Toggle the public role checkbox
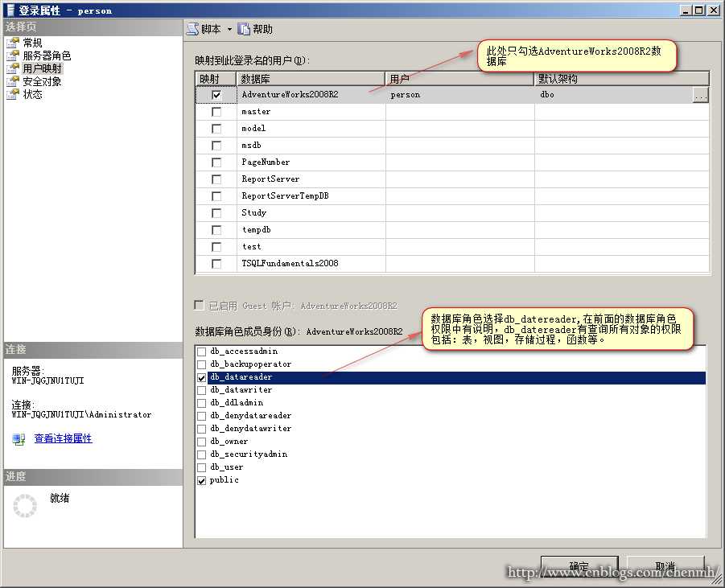The image size is (725, 588). 202,481
